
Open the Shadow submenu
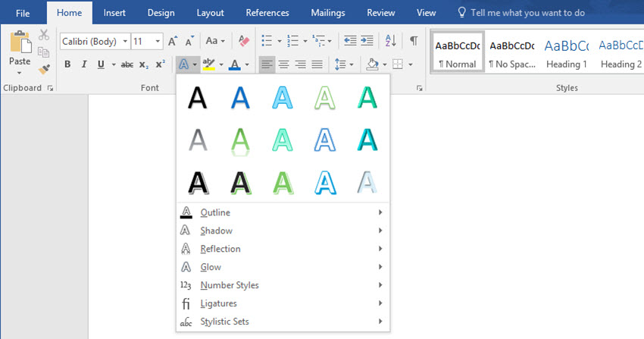click(283, 231)
